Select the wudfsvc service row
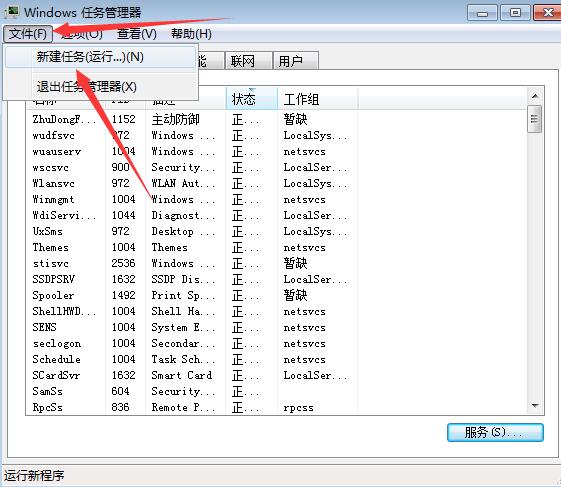Image resolution: width=561 pixels, height=487 pixels. point(192,135)
